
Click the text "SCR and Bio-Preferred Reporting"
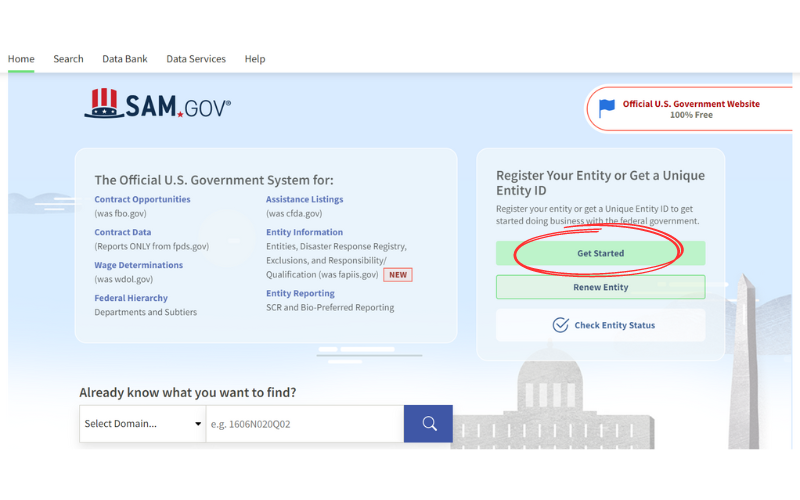pyautogui.click(x=330, y=308)
